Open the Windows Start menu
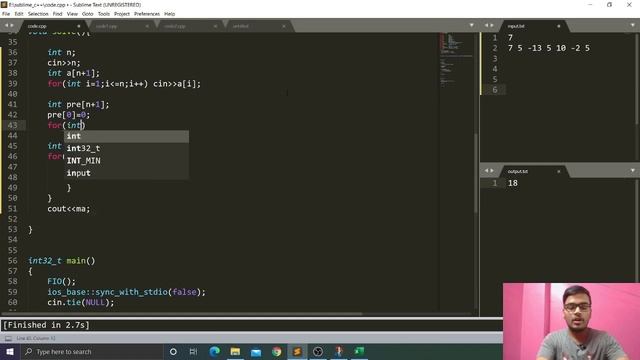 (10, 352)
